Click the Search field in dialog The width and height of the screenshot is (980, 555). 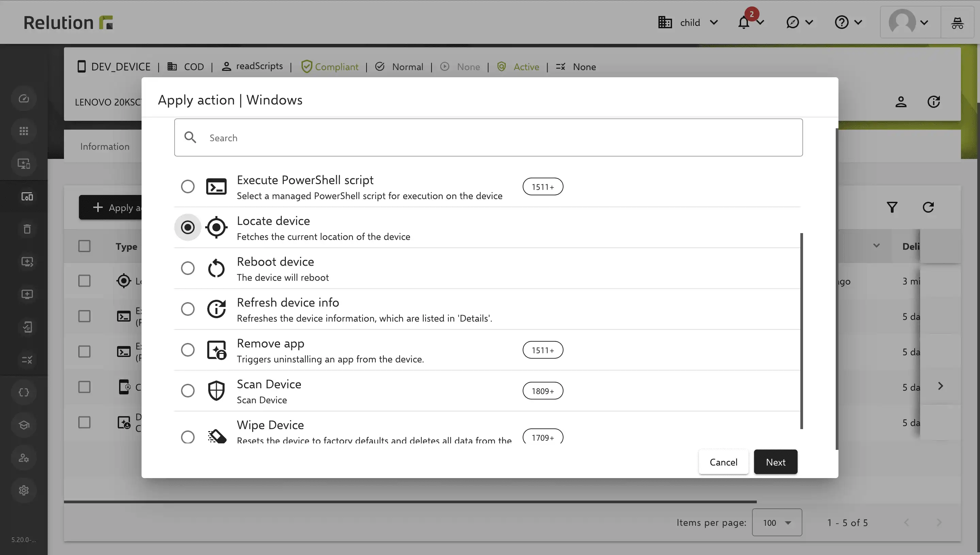pos(488,137)
